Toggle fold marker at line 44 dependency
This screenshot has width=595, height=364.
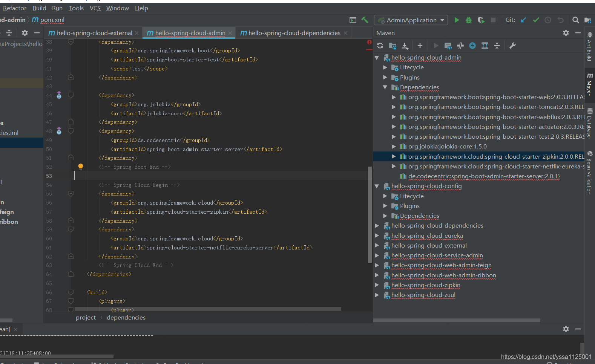coord(71,95)
